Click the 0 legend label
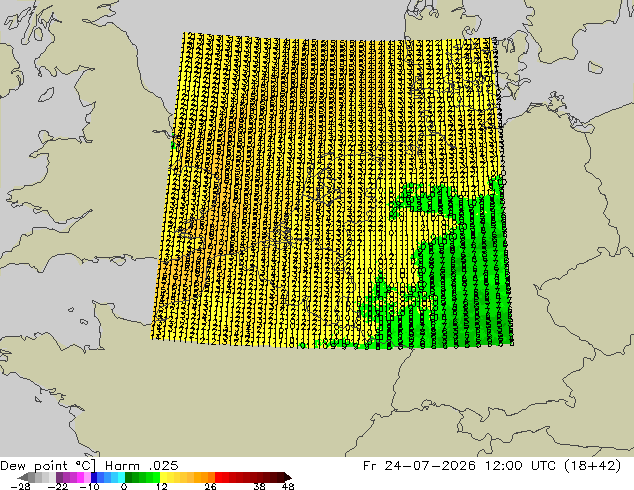634x490 pixels. (124, 486)
